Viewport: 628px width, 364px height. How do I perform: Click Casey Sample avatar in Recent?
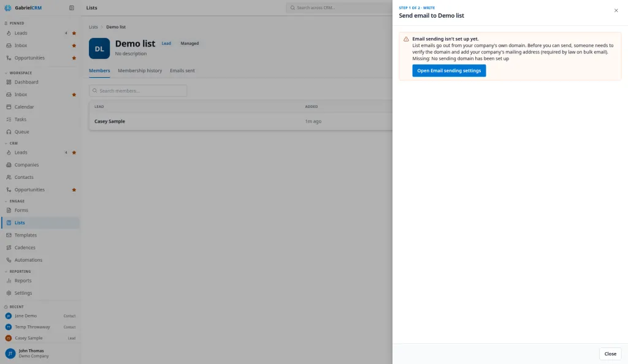pyautogui.click(x=9, y=338)
